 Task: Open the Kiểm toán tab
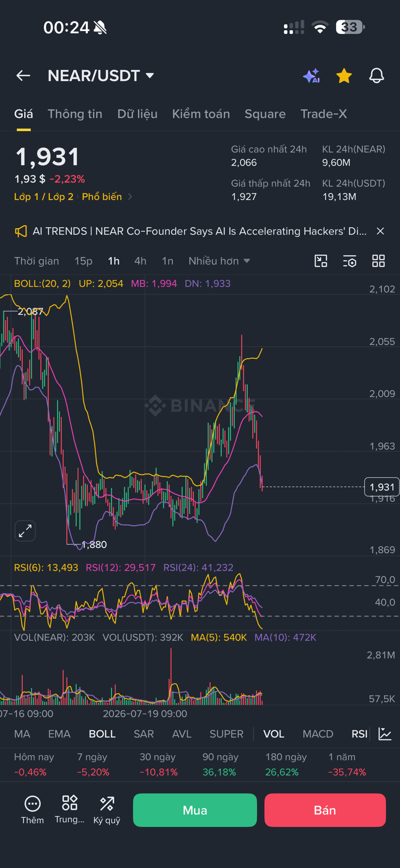pos(201,114)
